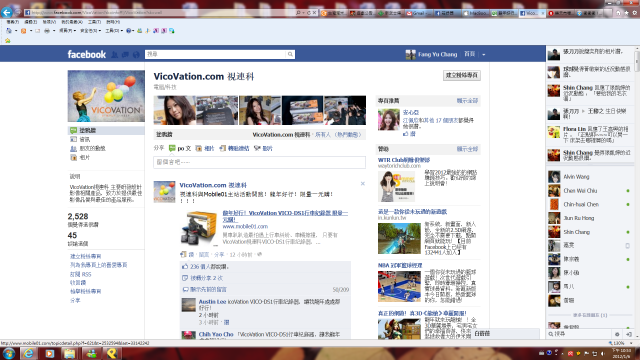Expand Home button dropdown in command bar
640x360 pixels.
[16, 31]
